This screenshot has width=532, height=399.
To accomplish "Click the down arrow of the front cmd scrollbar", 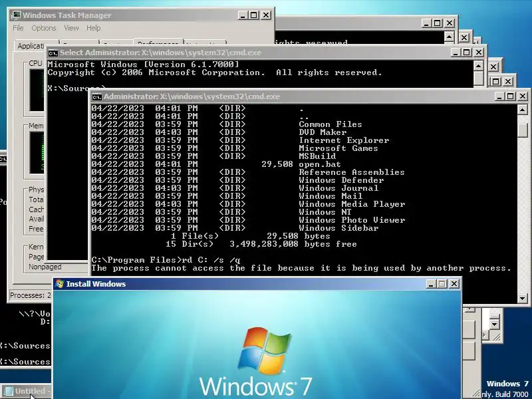I will (x=523, y=299).
